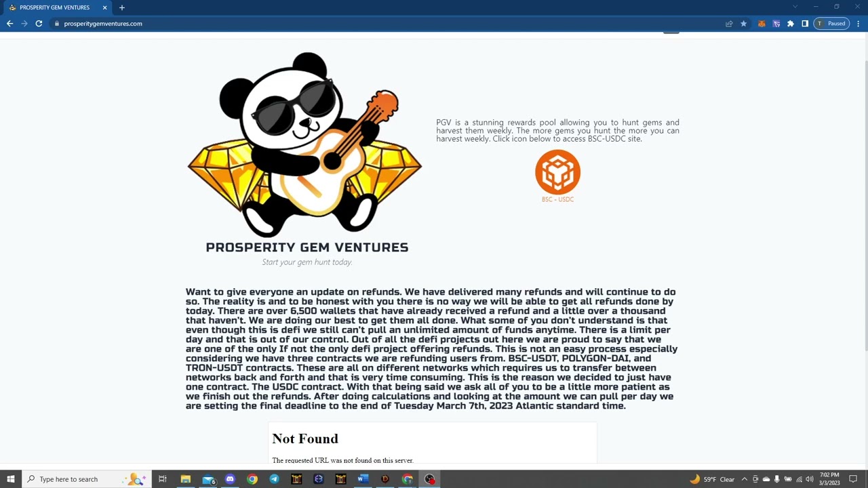
Task: Toggle the browser side panel
Action: 804,24
